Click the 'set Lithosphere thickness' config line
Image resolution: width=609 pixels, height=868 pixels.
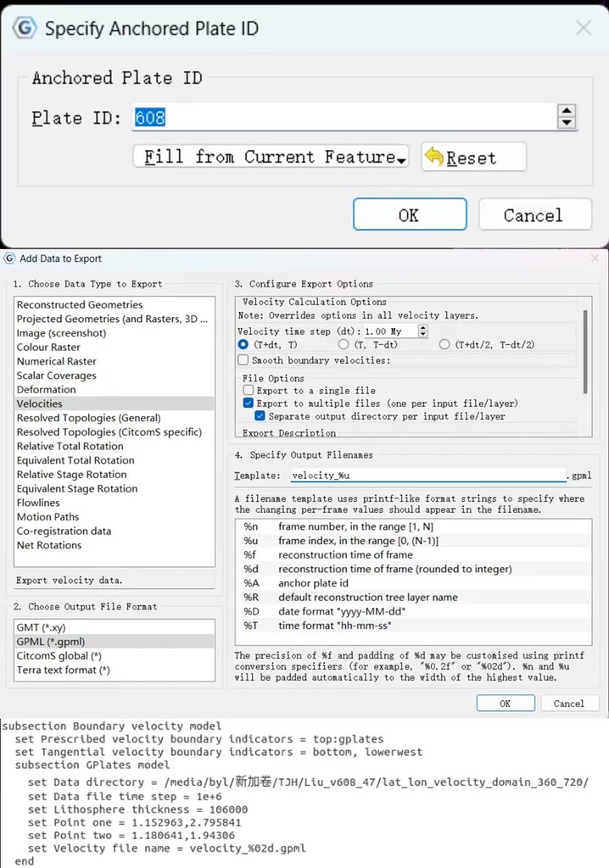coord(137,810)
